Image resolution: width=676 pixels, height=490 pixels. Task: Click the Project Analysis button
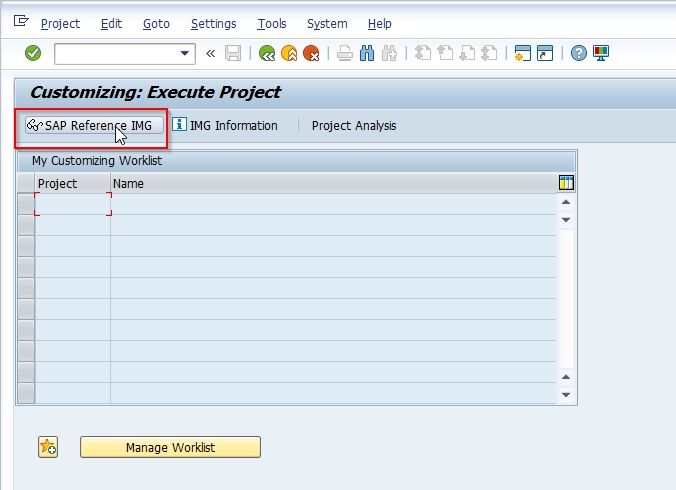354,125
